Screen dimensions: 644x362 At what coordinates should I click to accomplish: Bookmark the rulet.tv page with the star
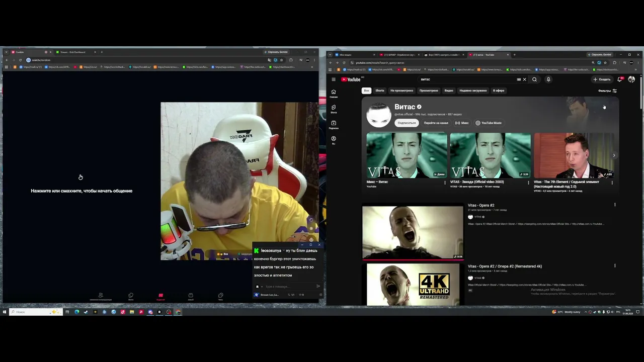coord(281,60)
